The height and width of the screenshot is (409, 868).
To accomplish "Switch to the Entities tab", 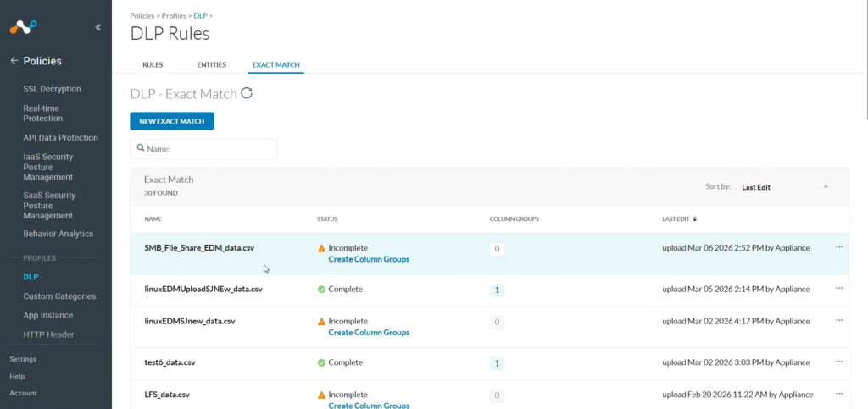I will click(211, 64).
